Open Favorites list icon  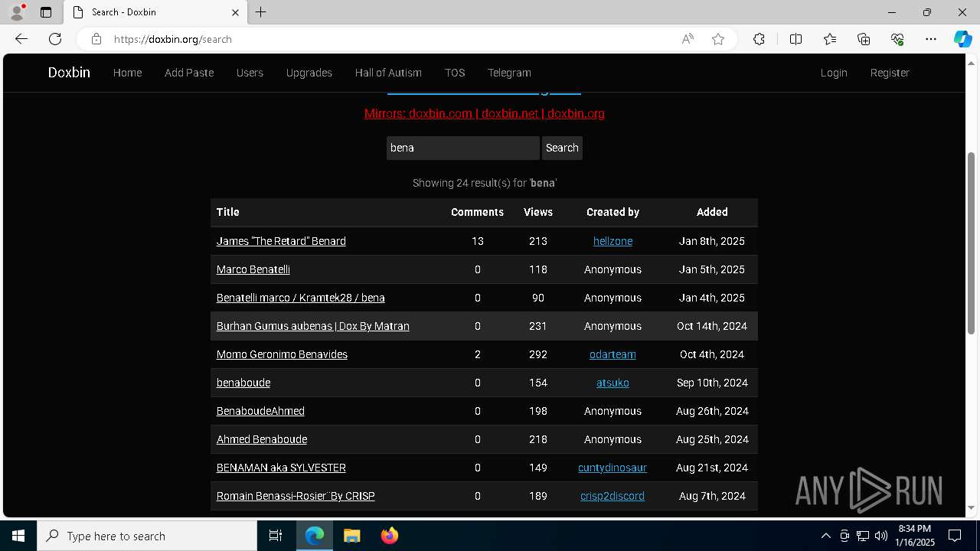(830, 39)
